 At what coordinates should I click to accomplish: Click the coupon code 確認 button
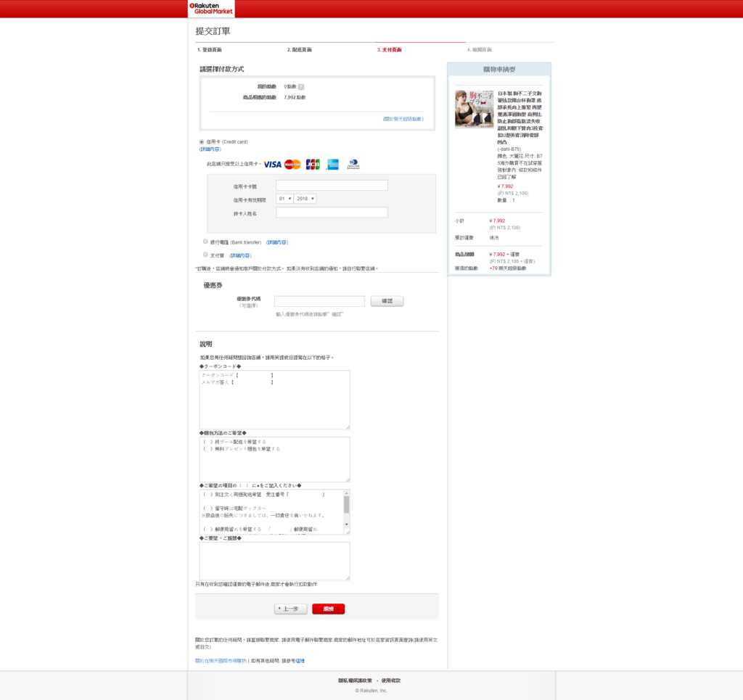click(x=387, y=301)
